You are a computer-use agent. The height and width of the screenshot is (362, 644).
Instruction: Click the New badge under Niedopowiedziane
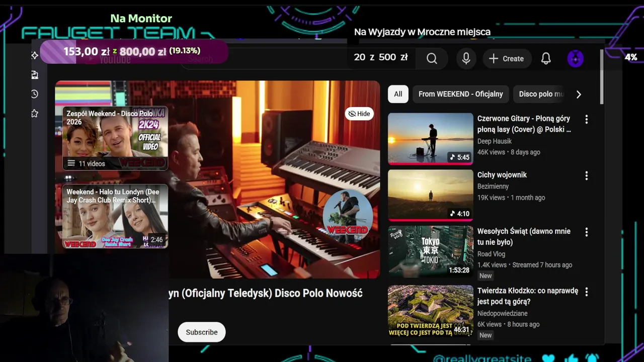point(486,335)
